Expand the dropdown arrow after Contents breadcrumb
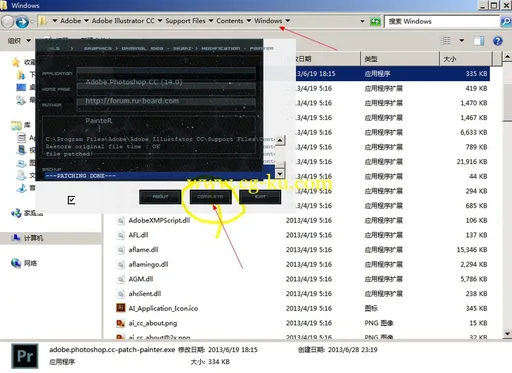Viewport: 512px width, 373px height. tap(249, 21)
